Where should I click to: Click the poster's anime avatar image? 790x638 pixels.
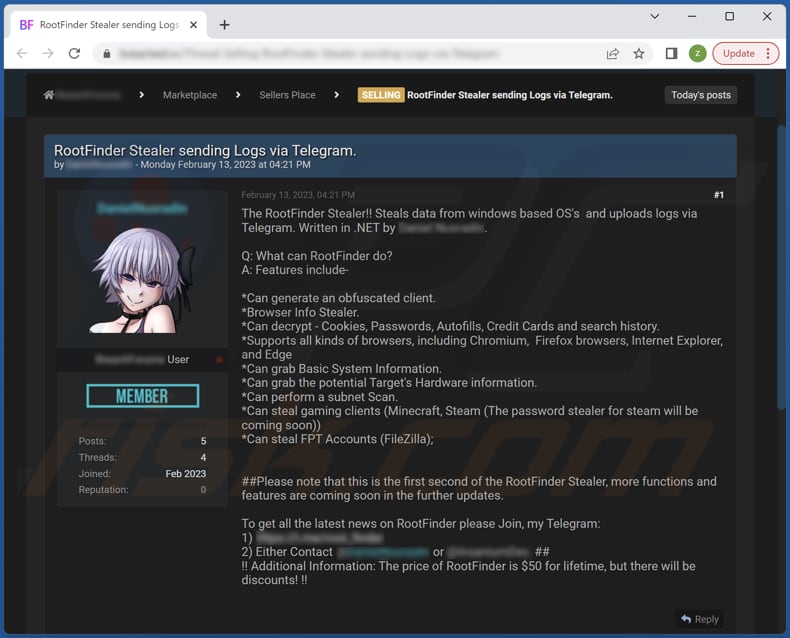(x=142, y=280)
